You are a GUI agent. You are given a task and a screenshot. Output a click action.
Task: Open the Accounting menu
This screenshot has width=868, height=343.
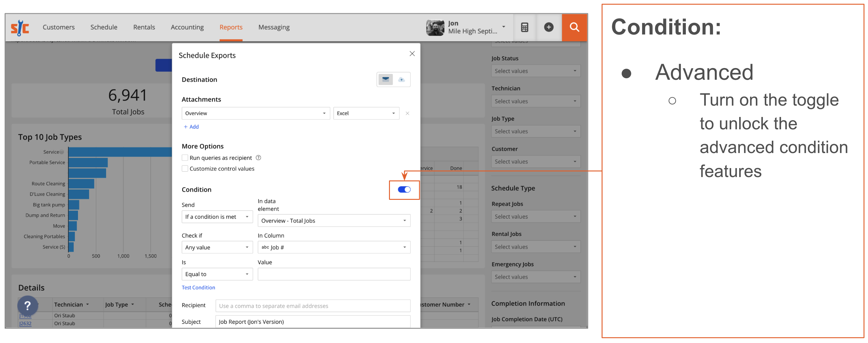[x=187, y=27]
